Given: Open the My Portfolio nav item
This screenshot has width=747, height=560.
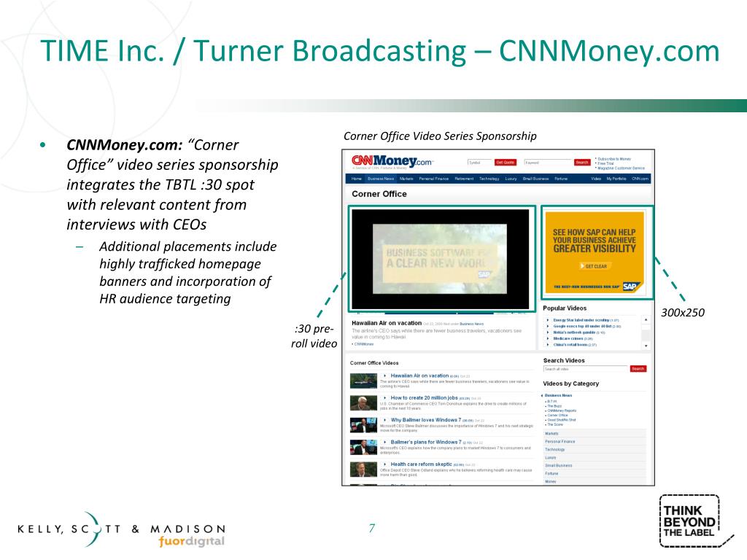Looking at the screenshot, I should (x=616, y=179).
